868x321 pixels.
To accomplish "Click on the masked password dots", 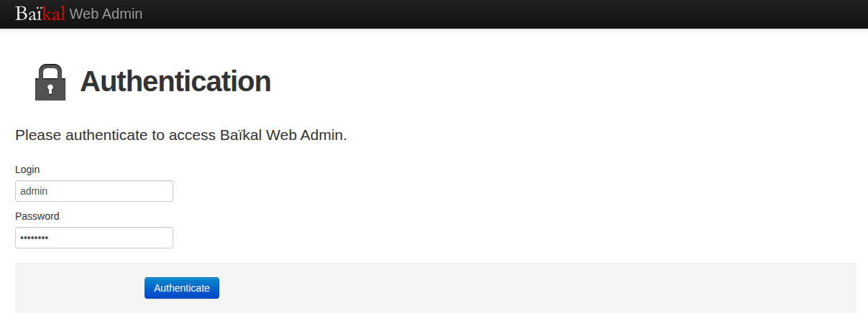I will tap(34, 238).
